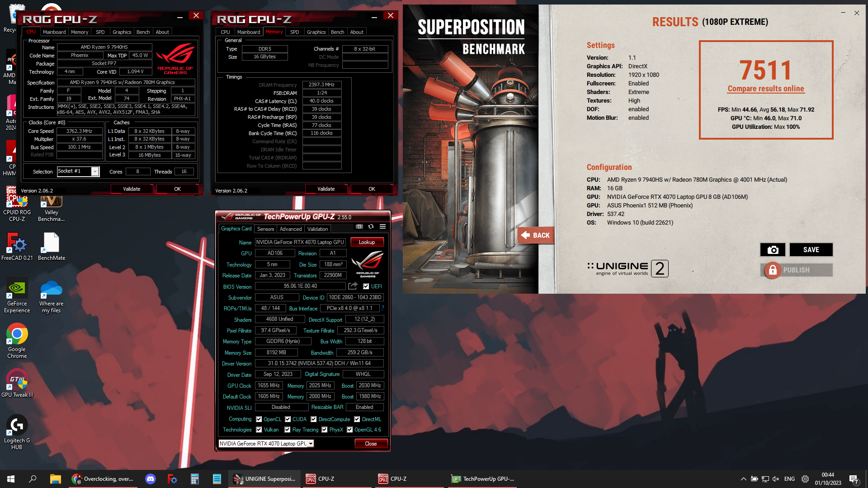Click the GPU-Z refresh icon

371,227
